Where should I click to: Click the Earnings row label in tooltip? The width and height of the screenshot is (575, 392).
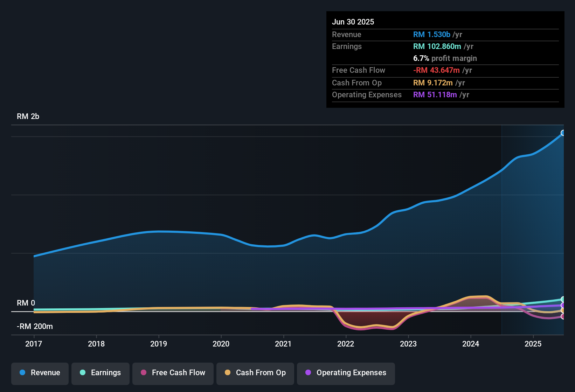347,46
